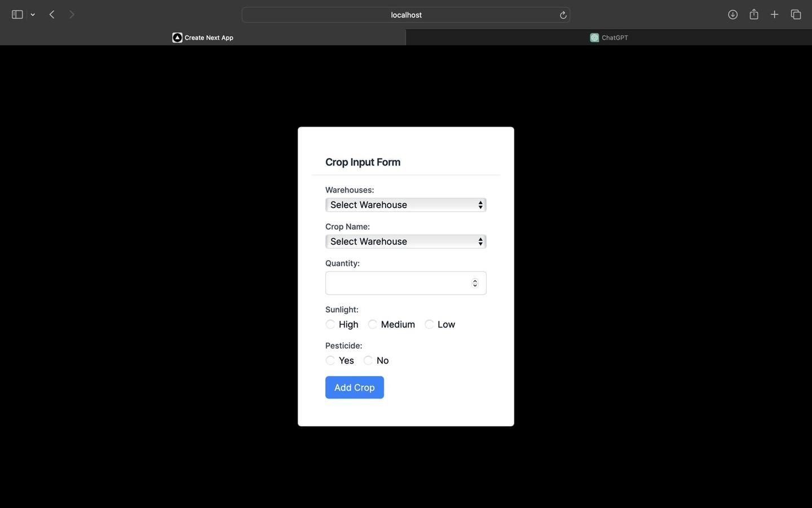This screenshot has height=508, width=812.
Task: Open the Crop Name dropdown
Action: coord(406,242)
